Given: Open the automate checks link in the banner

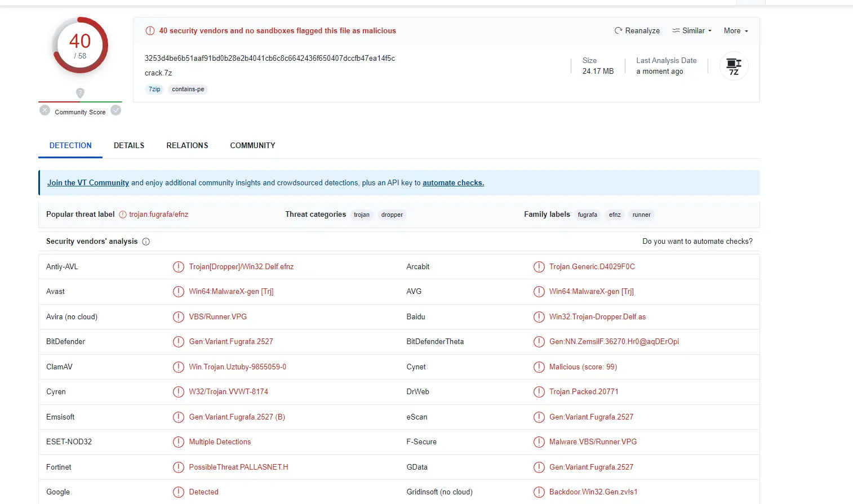Looking at the screenshot, I should click(453, 183).
